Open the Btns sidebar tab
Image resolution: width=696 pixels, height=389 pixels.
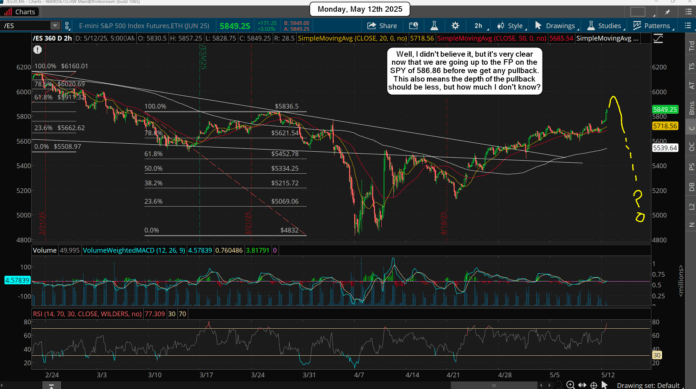point(691,108)
